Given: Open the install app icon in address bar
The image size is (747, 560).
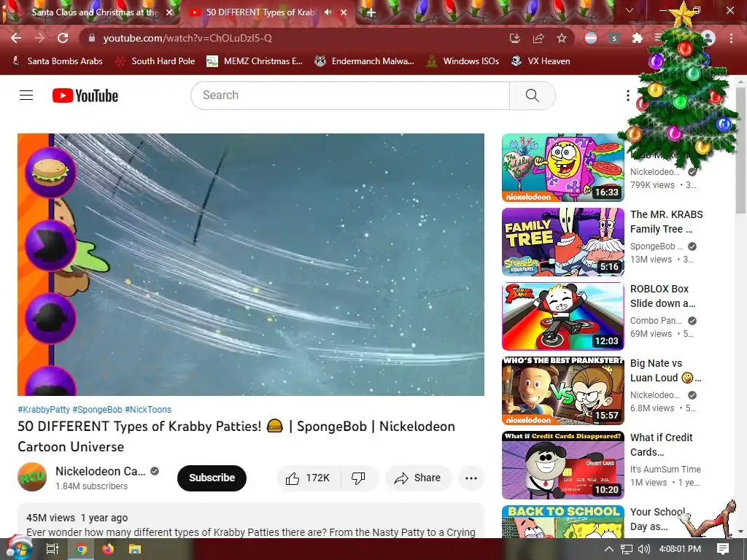Looking at the screenshot, I should (x=514, y=38).
